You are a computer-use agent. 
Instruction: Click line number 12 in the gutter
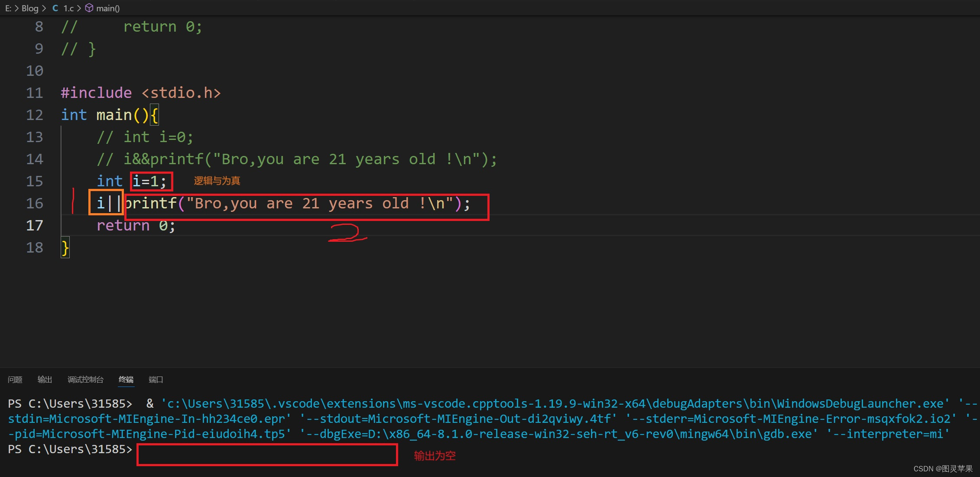click(35, 115)
